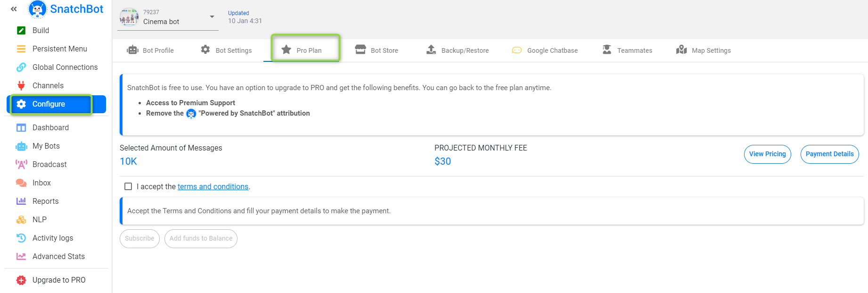
Task: Tick the accept terms and conditions checkbox
Action: pyautogui.click(x=128, y=186)
